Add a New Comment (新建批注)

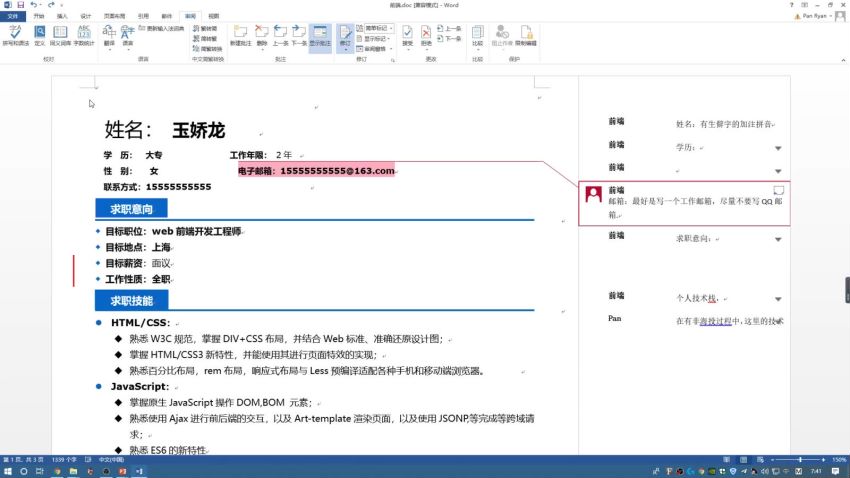(240, 36)
